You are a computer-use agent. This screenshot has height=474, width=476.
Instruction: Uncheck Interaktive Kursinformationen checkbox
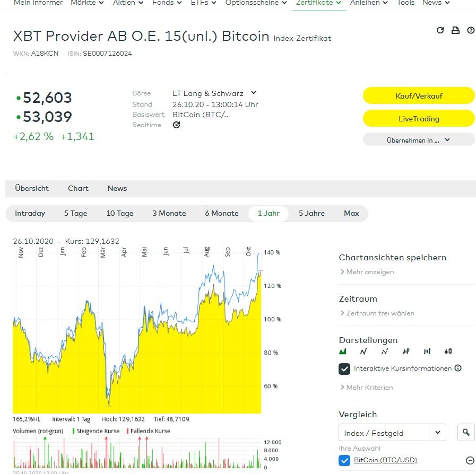pos(344,368)
